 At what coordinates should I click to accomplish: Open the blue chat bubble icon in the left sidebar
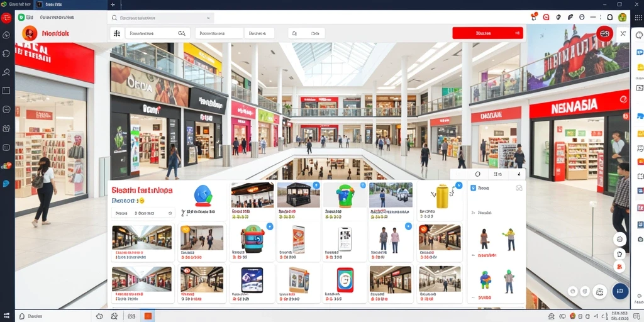tap(6, 183)
